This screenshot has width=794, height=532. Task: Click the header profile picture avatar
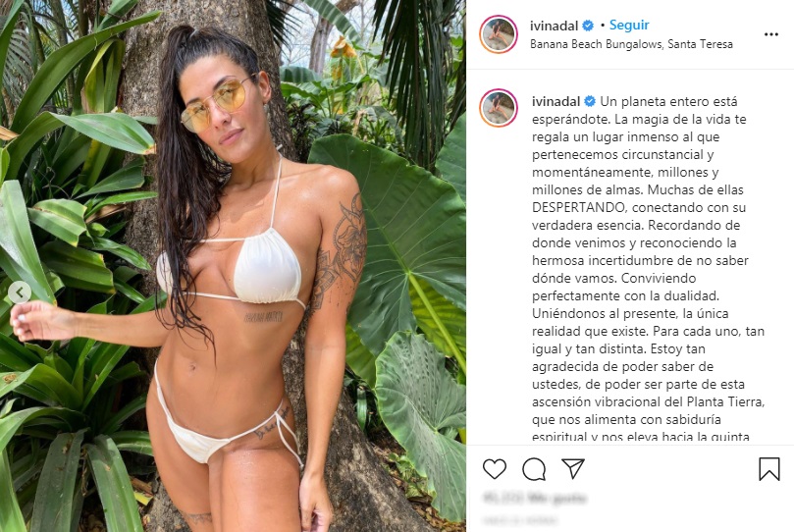(x=499, y=34)
